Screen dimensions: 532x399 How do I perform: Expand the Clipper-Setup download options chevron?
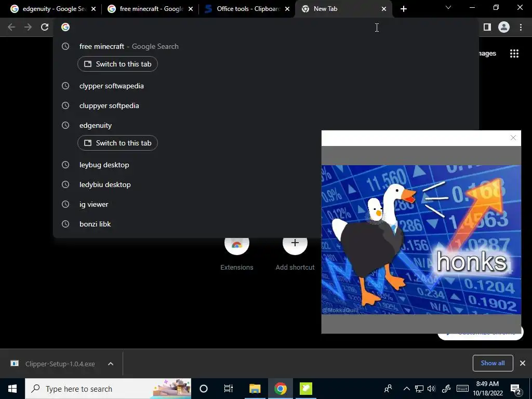111,364
